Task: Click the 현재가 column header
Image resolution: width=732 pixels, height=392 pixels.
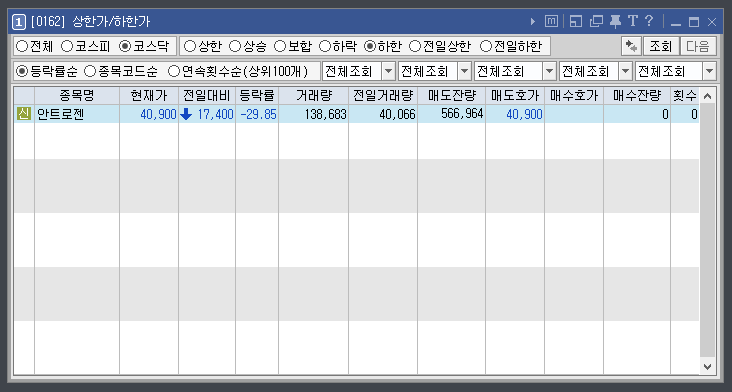Action: pyautogui.click(x=149, y=96)
